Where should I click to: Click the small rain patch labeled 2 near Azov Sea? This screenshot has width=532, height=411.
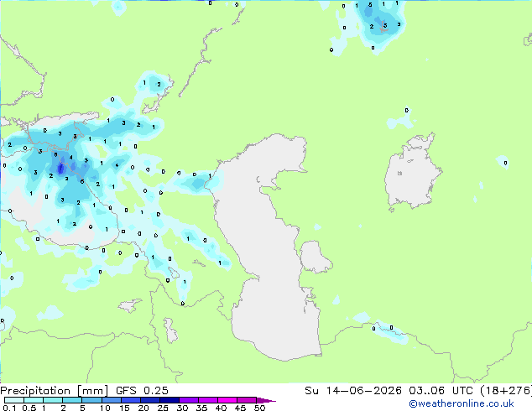159,84
